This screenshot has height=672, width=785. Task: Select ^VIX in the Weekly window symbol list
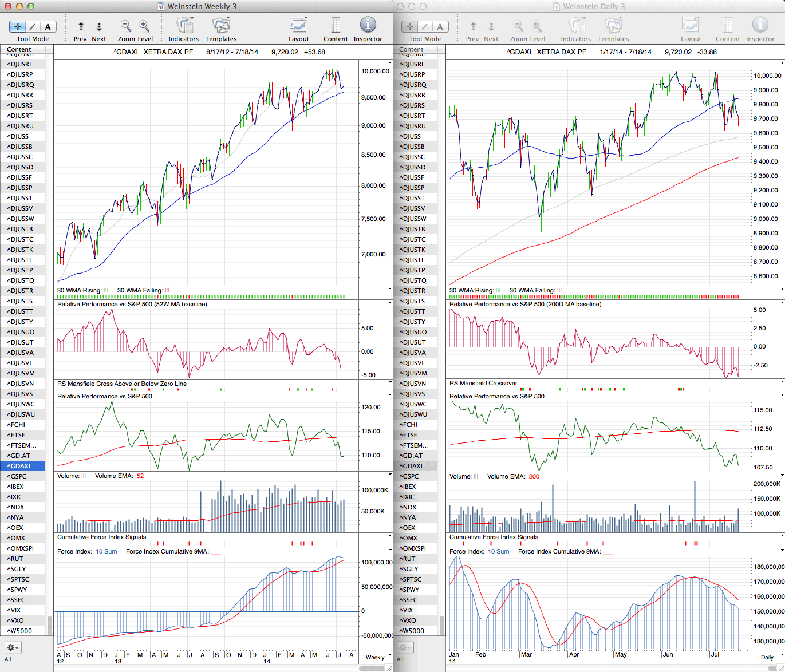click(23, 610)
